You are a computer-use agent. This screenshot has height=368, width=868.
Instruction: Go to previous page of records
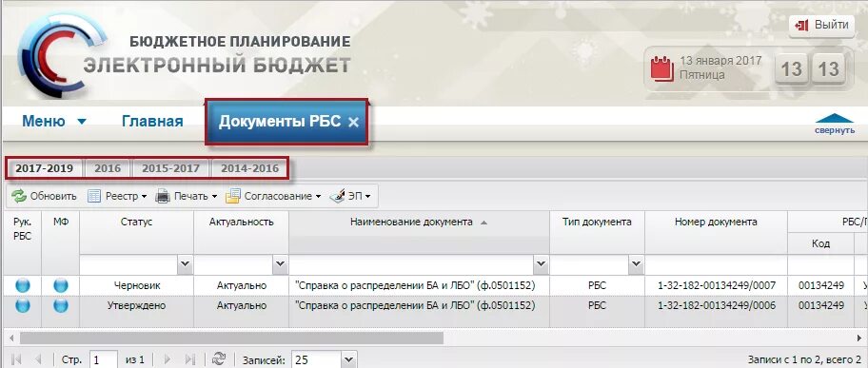pyautogui.click(x=38, y=359)
